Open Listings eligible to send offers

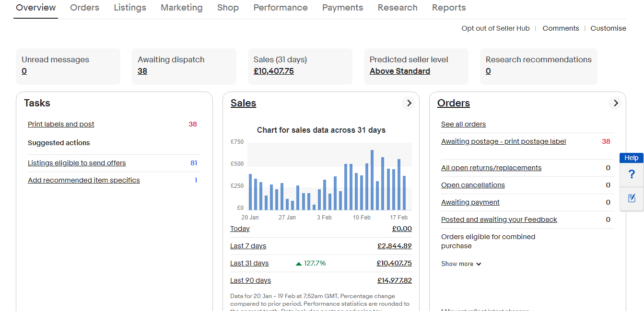(77, 163)
